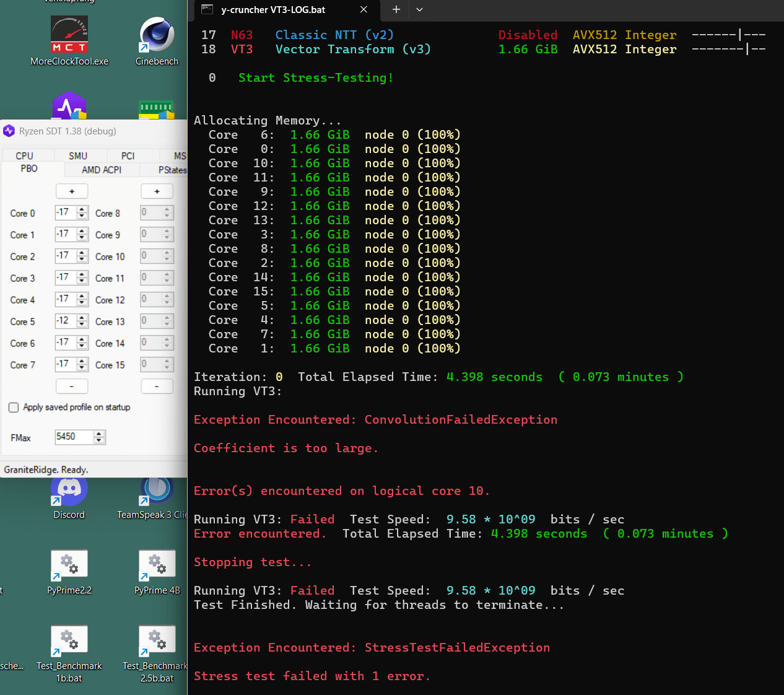The height and width of the screenshot is (695, 784).
Task: Switch to the AMD ACPI tab
Action: [x=102, y=170]
